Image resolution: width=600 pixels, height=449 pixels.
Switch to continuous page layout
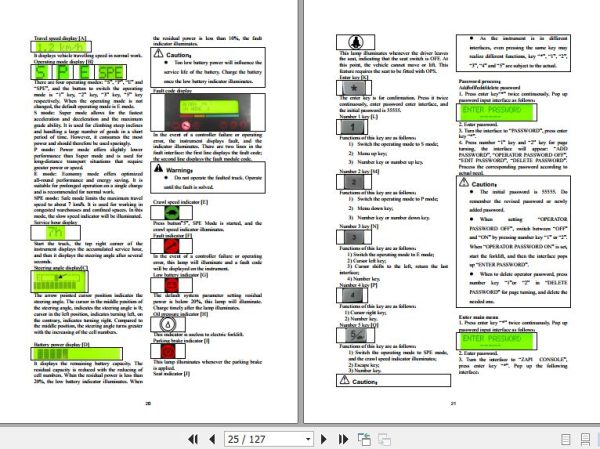(585, 439)
